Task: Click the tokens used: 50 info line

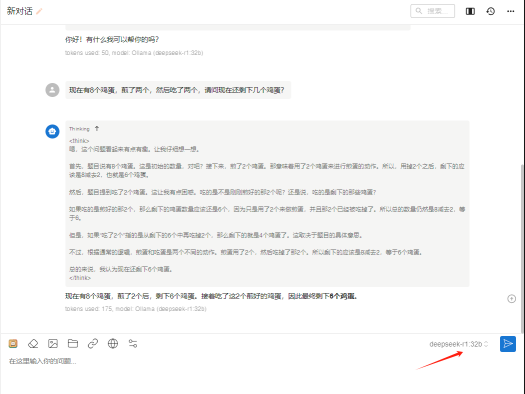Action: point(134,53)
